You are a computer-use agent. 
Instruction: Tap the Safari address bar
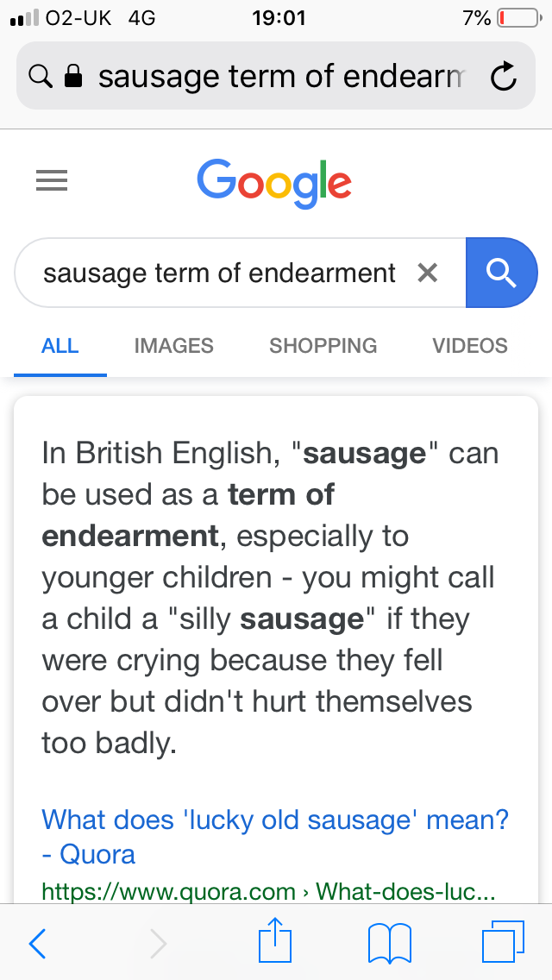click(285, 78)
